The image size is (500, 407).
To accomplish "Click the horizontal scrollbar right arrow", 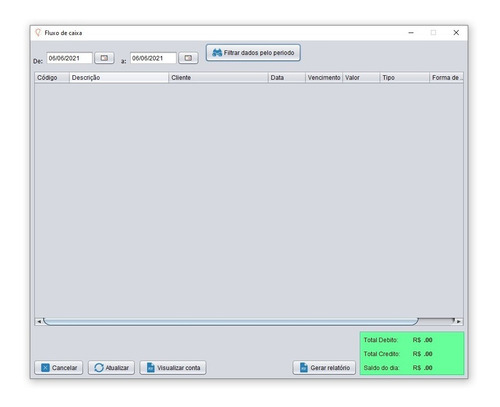I will tap(459, 321).
